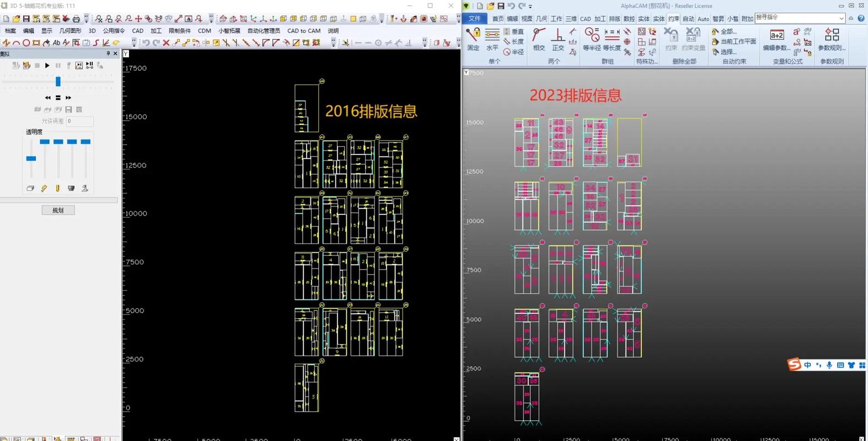The image size is (868, 441).
Task: Open the CAD to CAM menu
Action: tap(304, 31)
